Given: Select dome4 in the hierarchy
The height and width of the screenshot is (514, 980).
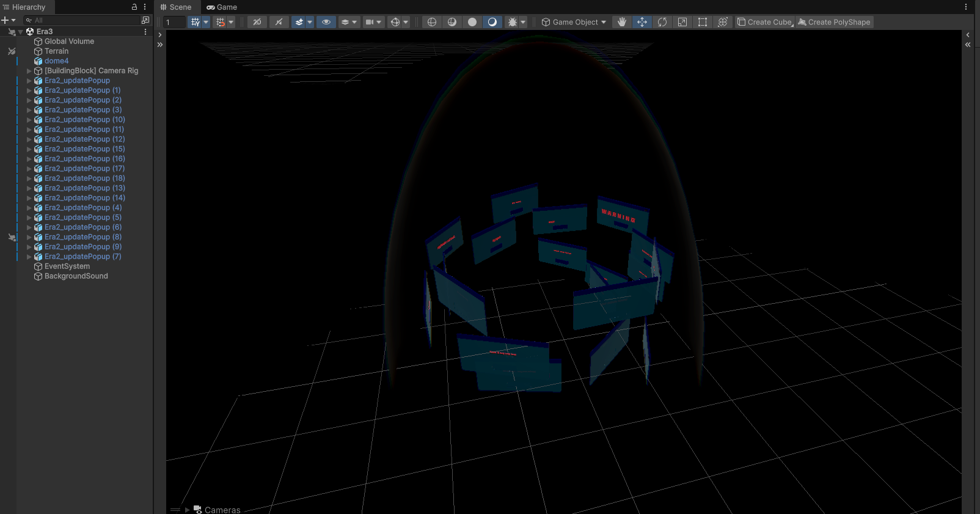Looking at the screenshot, I should pyautogui.click(x=56, y=61).
